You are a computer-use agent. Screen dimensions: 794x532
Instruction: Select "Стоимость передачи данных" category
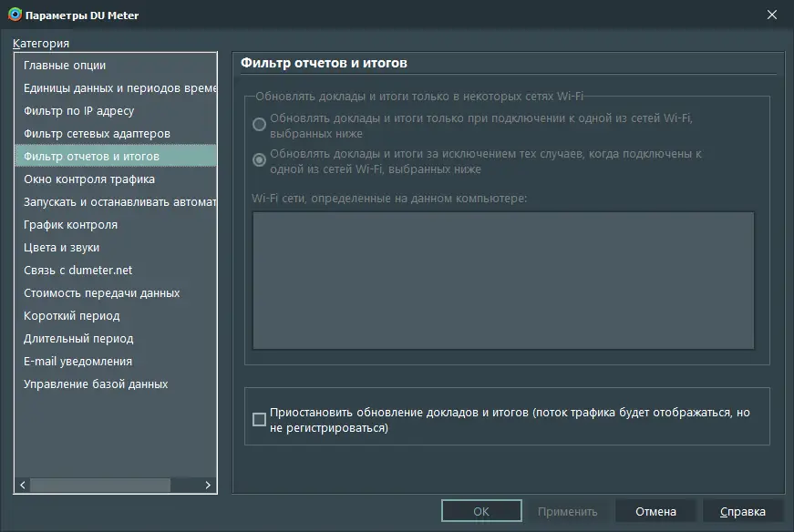(103, 292)
